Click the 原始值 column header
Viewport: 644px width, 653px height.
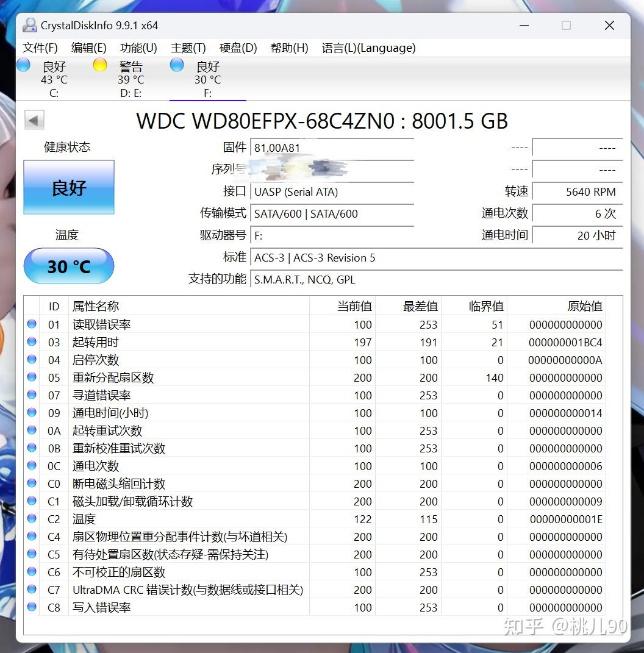pos(556,306)
